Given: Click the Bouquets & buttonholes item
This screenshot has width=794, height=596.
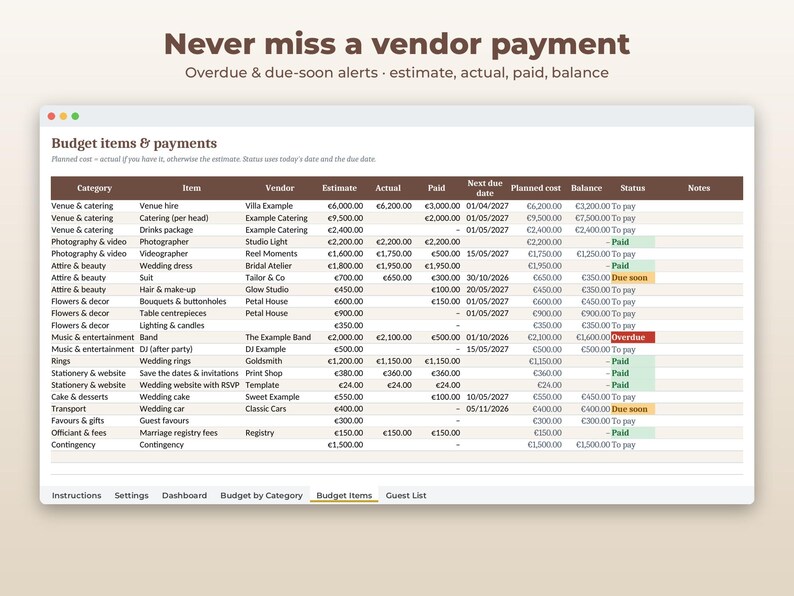Looking at the screenshot, I should [183, 301].
